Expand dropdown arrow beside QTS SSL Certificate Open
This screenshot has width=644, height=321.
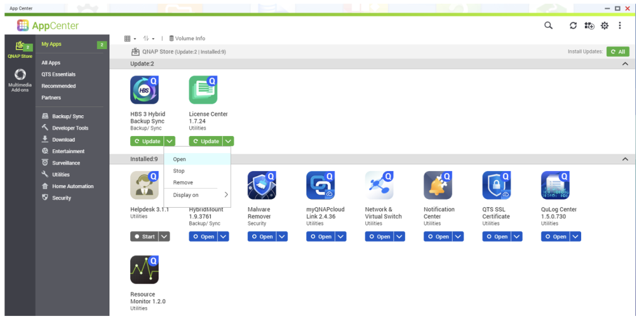tap(517, 237)
